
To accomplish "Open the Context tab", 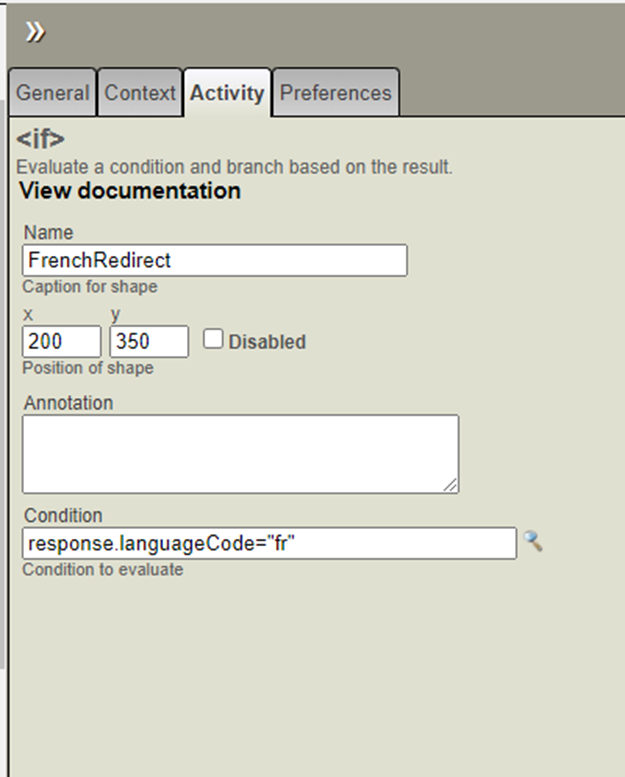I will tap(140, 93).
